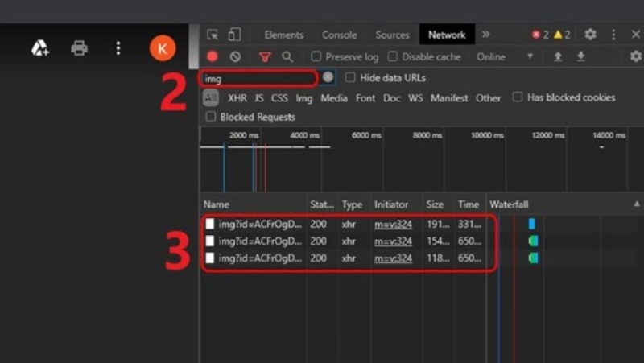The image size is (644, 363).
Task: Check Has blocked cookies
Action: click(x=518, y=97)
